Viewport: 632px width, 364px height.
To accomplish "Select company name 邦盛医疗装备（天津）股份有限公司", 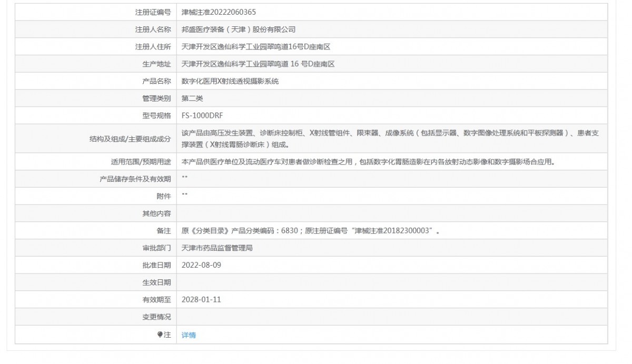I will [x=239, y=29].
